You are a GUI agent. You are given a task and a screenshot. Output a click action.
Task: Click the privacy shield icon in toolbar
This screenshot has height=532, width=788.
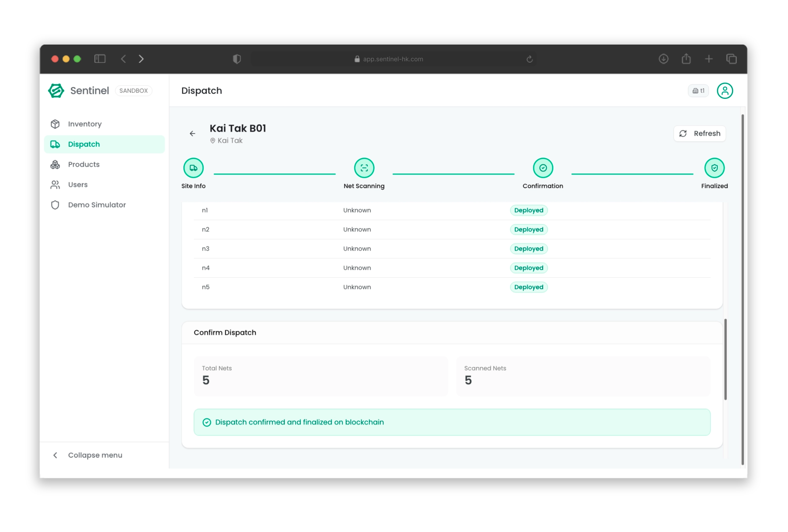coord(237,59)
